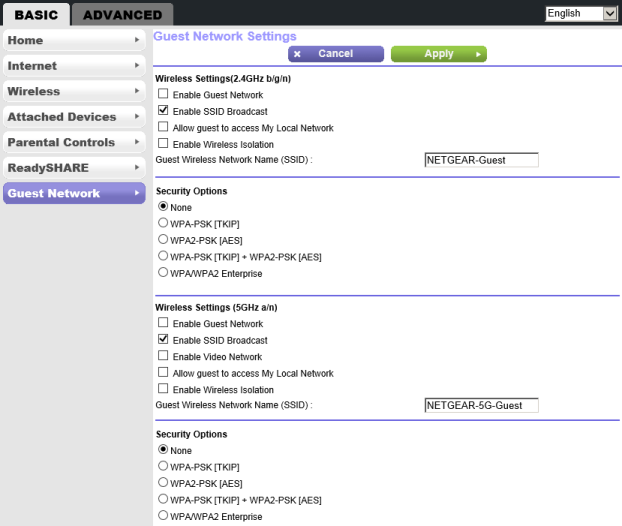622x526 pixels.
Task: Click the X icon on Cancel button
Action: tap(297, 54)
